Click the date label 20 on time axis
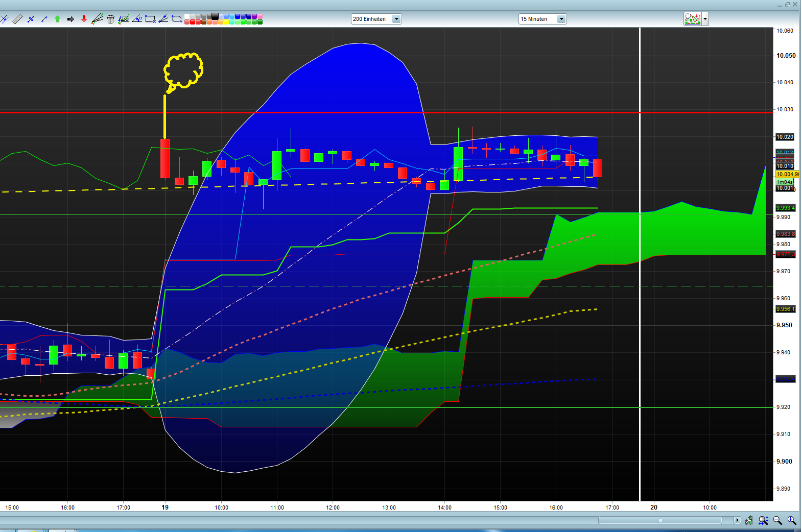The height and width of the screenshot is (532, 802). [x=654, y=507]
